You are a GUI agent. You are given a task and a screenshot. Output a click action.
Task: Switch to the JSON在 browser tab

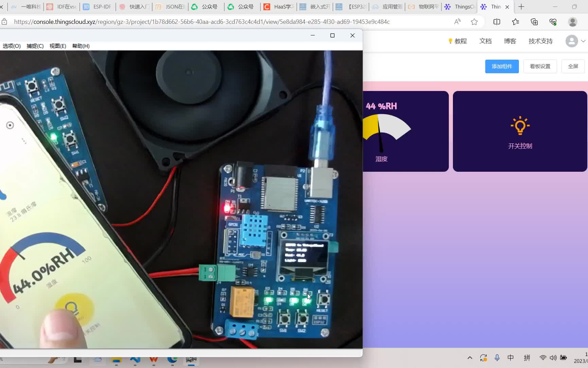[x=170, y=7]
